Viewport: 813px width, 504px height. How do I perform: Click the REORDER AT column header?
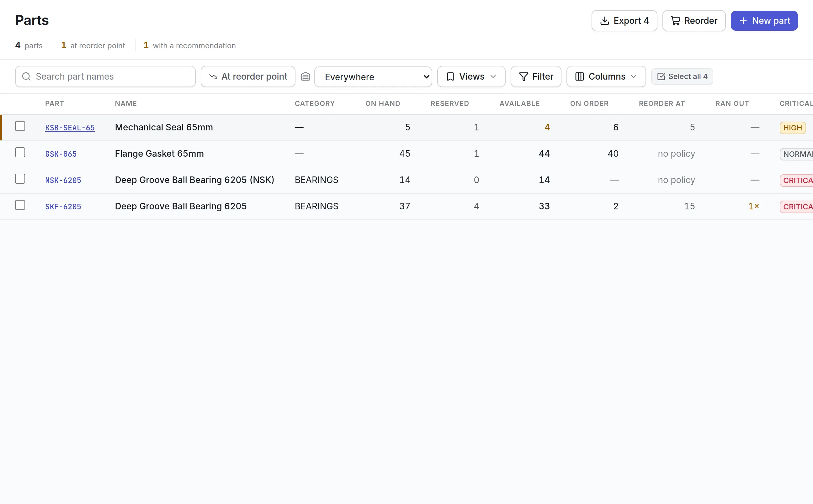click(x=662, y=104)
